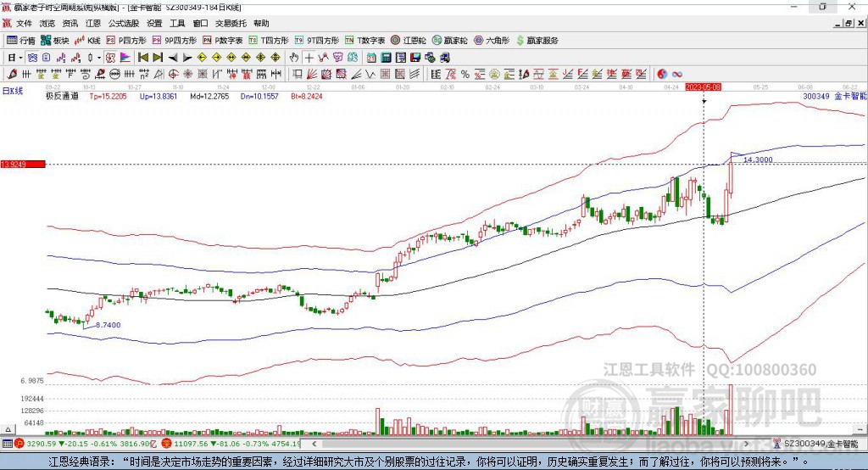The image size is (868, 470).
Task: Open 赢家服务 with the dollar icon
Action: point(537,40)
